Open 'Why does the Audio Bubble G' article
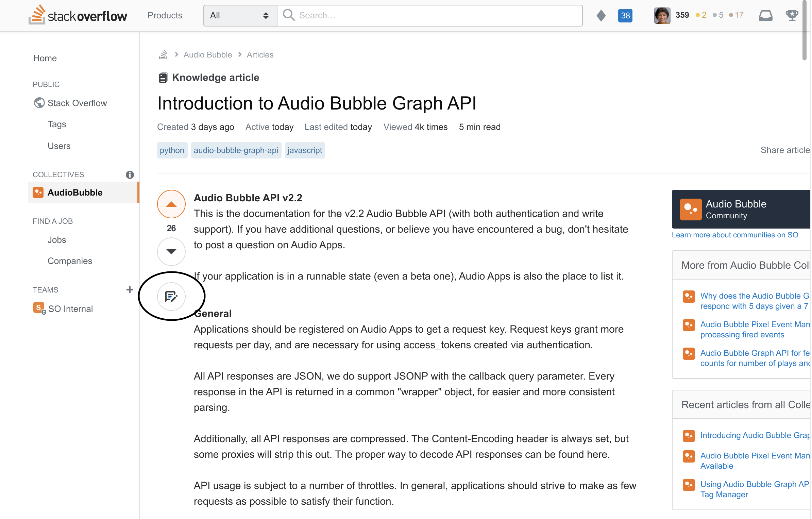The image size is (812, 519). tap(755, 301)
